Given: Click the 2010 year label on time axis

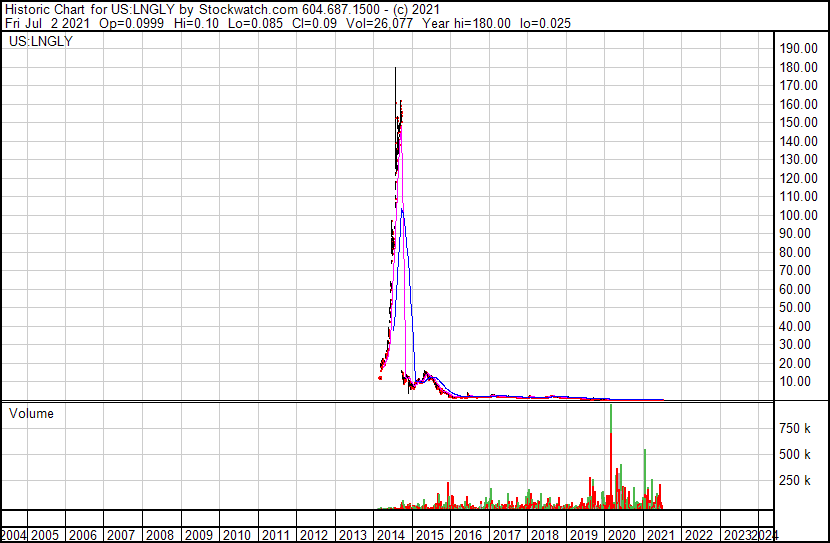Looking at the screenshot, I should [x=237, y=536].
